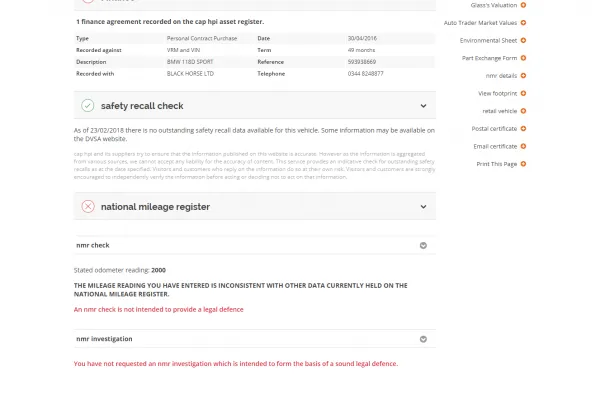The image size is (600, 400).
Task: Click the plus icon beside retail vehicle
Action: point(524,111)
